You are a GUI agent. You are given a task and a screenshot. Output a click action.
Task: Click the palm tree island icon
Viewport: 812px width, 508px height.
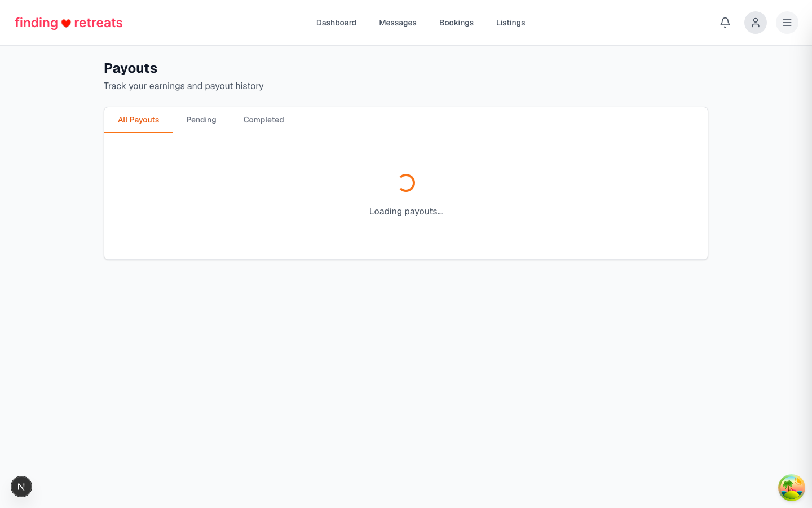pyautogui.click(x=792, y=488)
